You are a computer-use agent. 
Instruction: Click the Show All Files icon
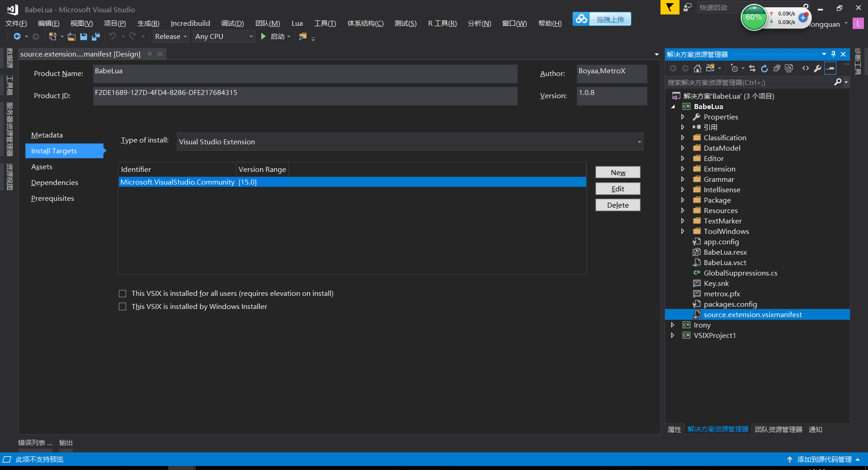(789, 68)
